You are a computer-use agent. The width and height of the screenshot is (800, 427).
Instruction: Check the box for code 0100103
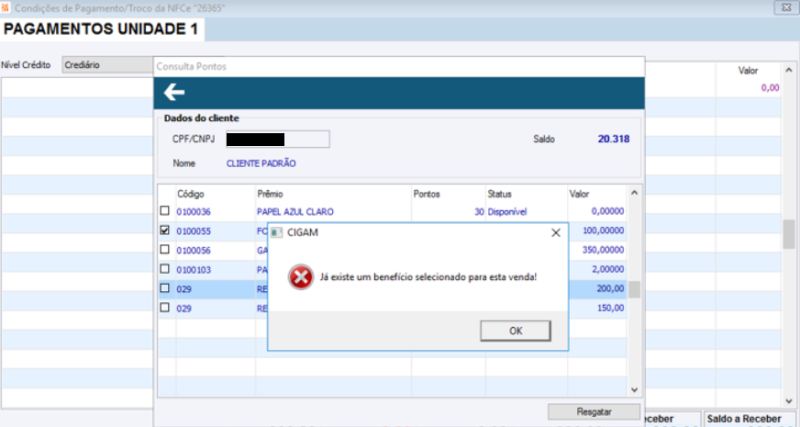point(165,269)
